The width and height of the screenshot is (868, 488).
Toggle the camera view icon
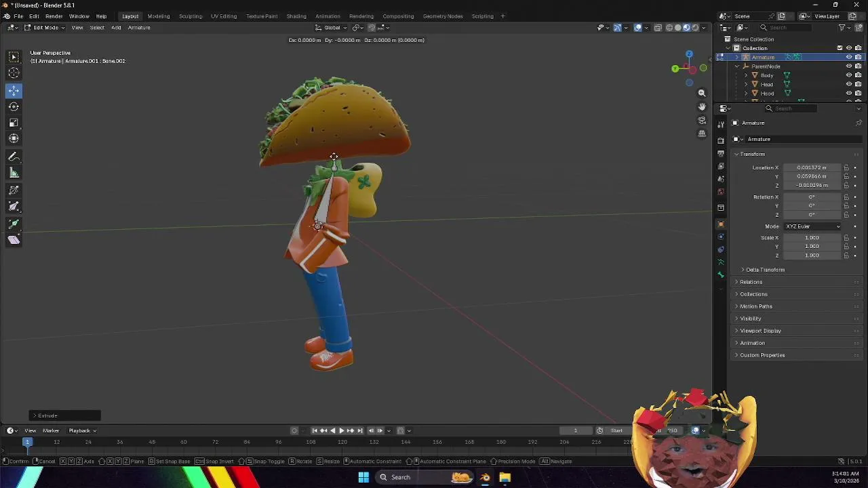[702, 120]
